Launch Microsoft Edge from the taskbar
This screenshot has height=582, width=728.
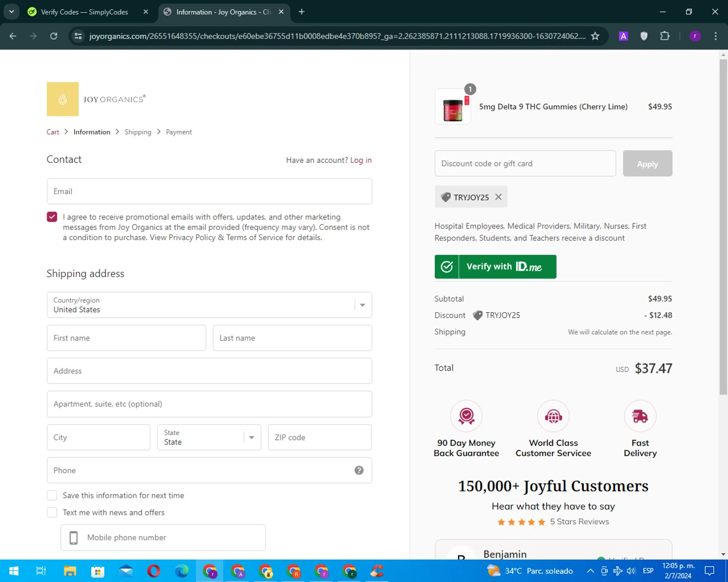[x=182, y=571]
